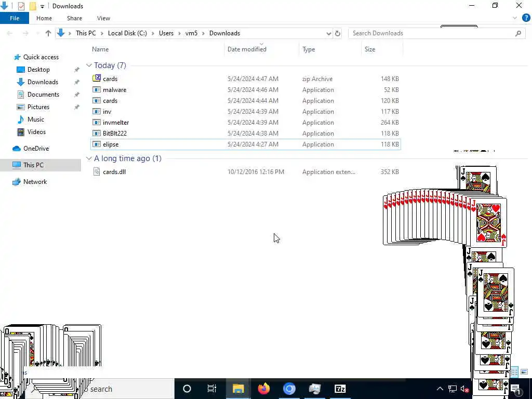Open the File ribbon tab
The width and height of the screenshot is (532, 399).
[15, 18]
